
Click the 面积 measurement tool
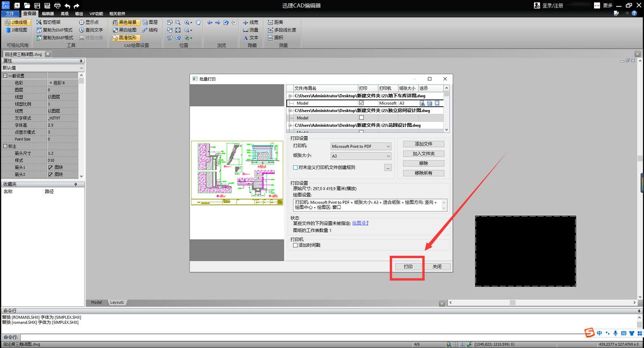tap(277, 38)
